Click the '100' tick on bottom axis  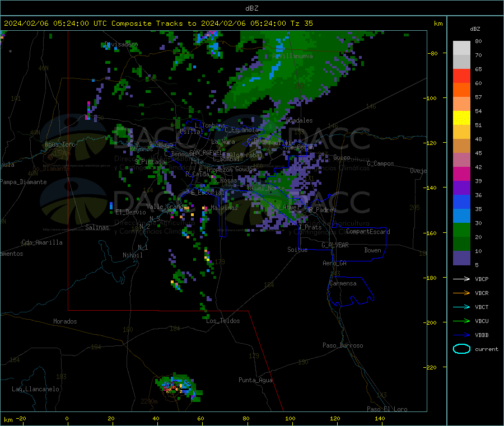[290, 418]
